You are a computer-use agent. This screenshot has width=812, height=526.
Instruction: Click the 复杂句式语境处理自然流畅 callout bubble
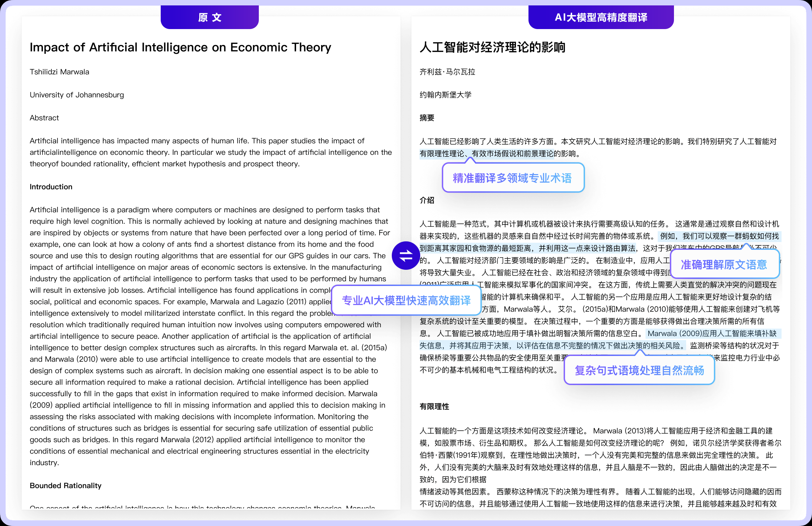pos(639,370)
